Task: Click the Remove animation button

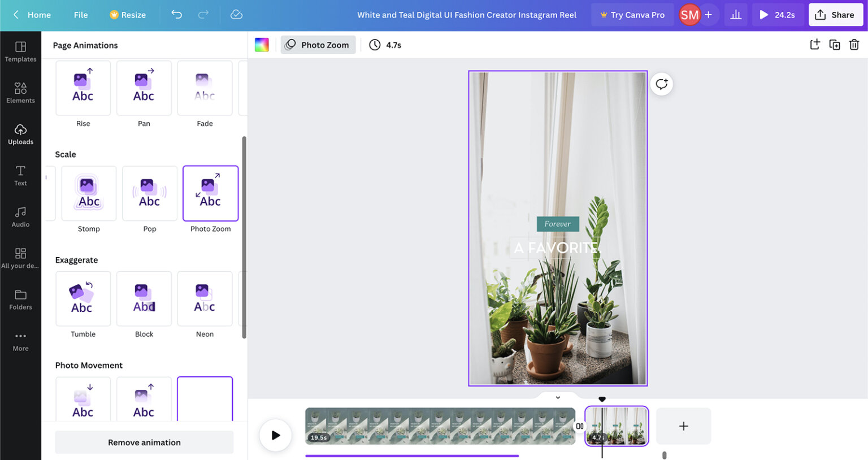Action: (144, 442)
